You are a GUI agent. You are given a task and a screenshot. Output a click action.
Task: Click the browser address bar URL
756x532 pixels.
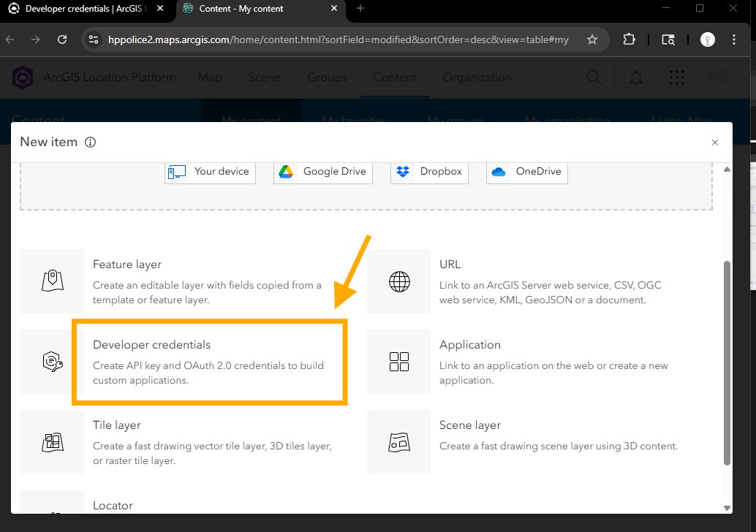pyautogui.click(x=339, y=39)
